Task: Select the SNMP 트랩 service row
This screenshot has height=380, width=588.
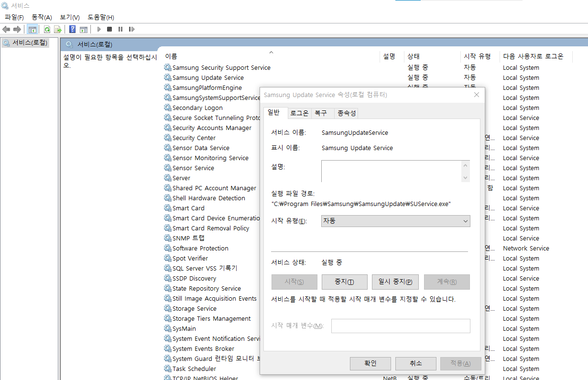Action: pos(188,238)
